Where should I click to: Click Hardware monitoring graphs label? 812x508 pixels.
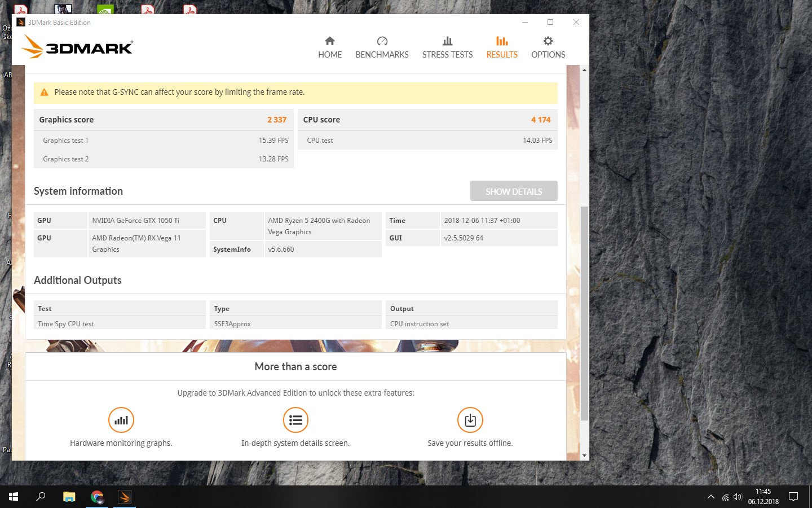[121, 443]
